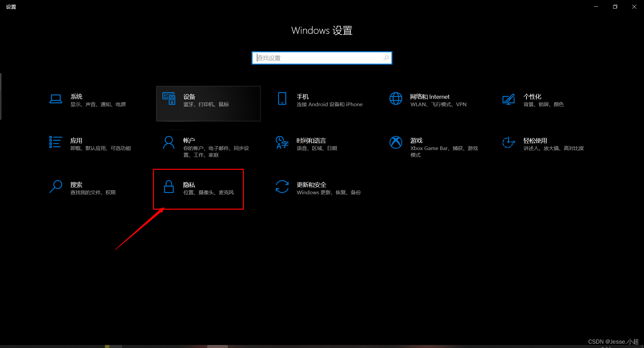Click the Search magnifier category icon

tap(56, 187)
